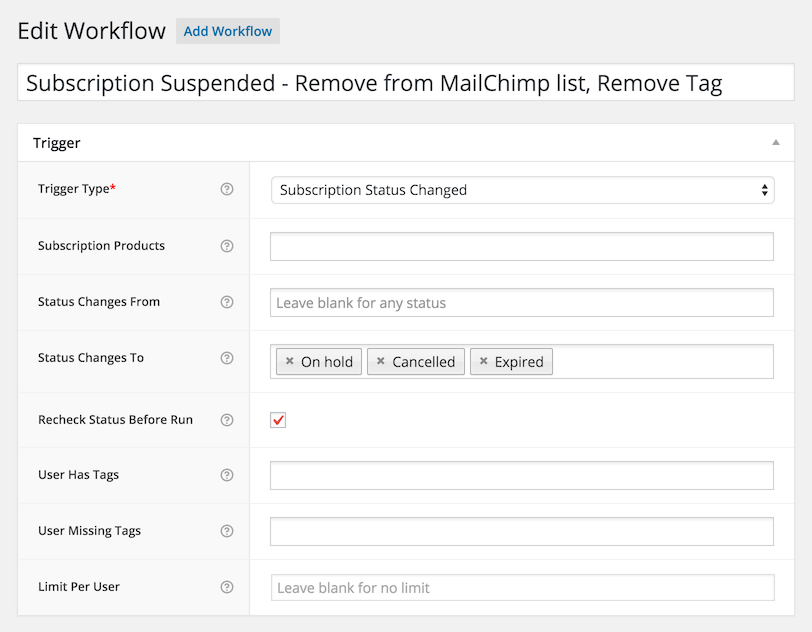Click help icon beside User Missing Tags

tap(227, 531)
